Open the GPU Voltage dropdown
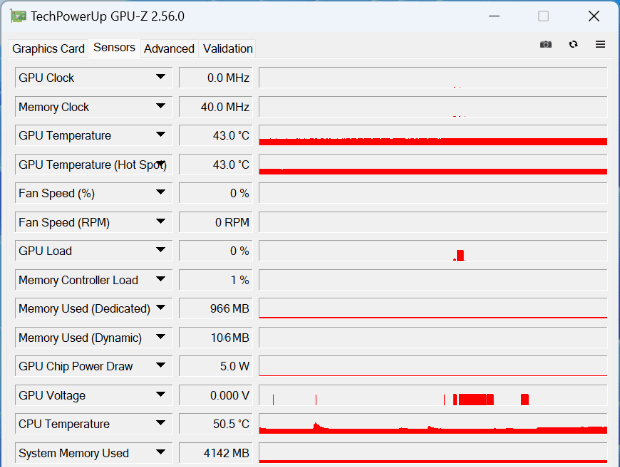The image size is (620, 467). pyautogui.click(x=161, y=395)
